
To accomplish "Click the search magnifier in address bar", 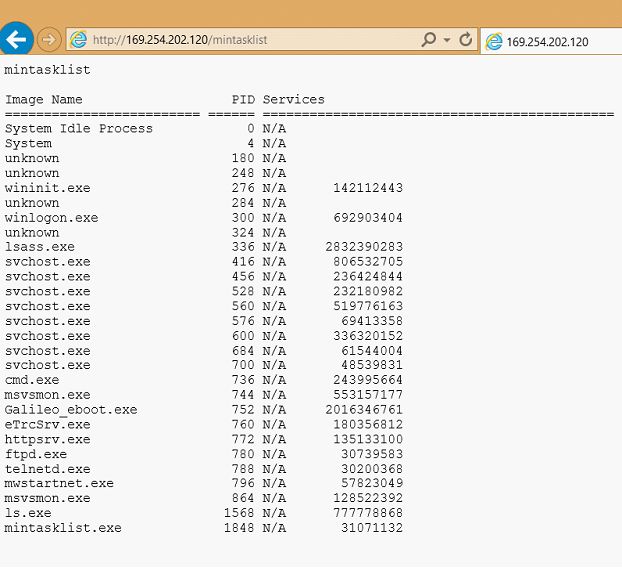I will (429, 39).
